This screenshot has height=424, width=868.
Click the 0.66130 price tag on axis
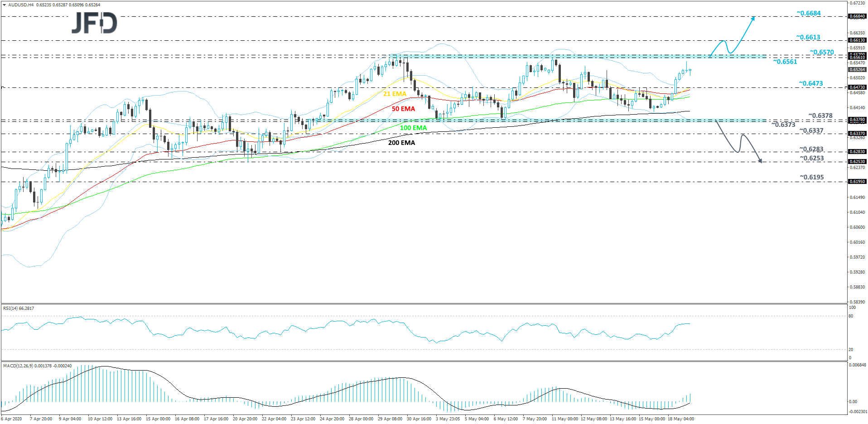coord(857,40)
